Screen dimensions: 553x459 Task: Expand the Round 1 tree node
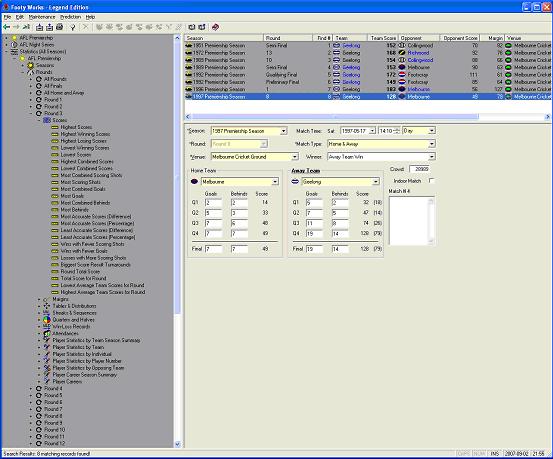pos(31,99)
